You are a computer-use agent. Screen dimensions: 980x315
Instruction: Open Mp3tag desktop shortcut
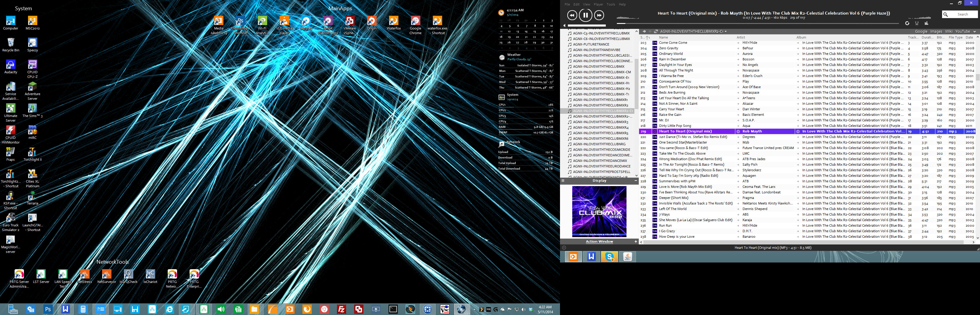[306, 23]
